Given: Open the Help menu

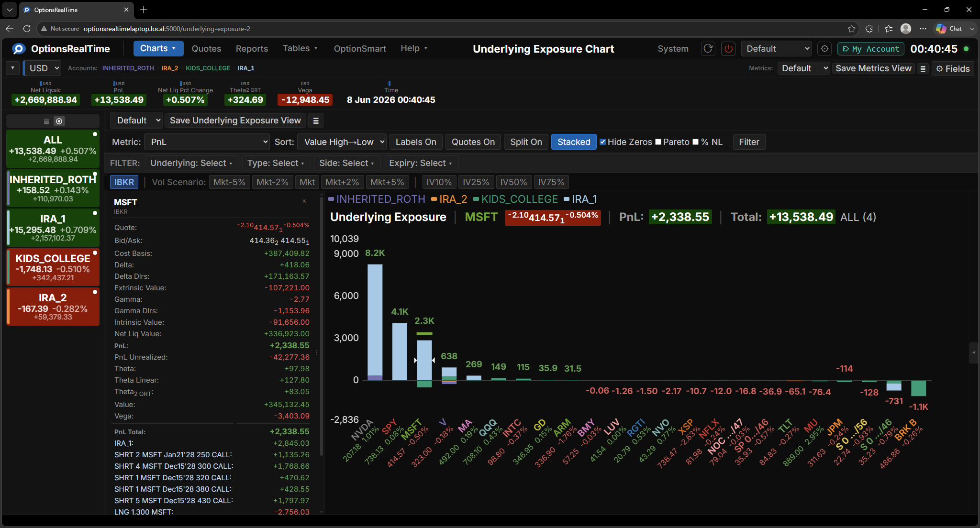Looking at the screenshot, I should (x=414, y=49).
